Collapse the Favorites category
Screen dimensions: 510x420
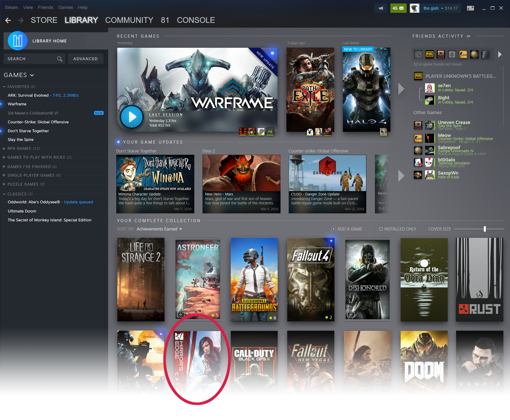4,87
